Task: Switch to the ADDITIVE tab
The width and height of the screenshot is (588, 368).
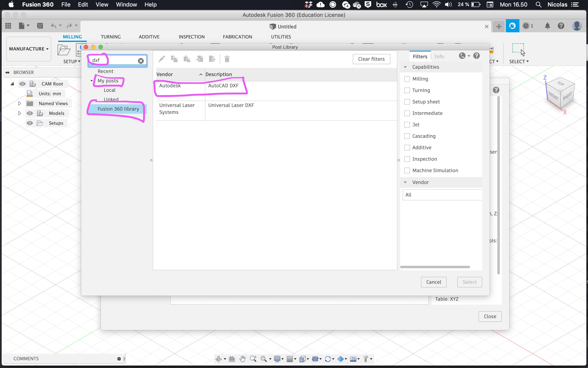Action: pos(149,37)
